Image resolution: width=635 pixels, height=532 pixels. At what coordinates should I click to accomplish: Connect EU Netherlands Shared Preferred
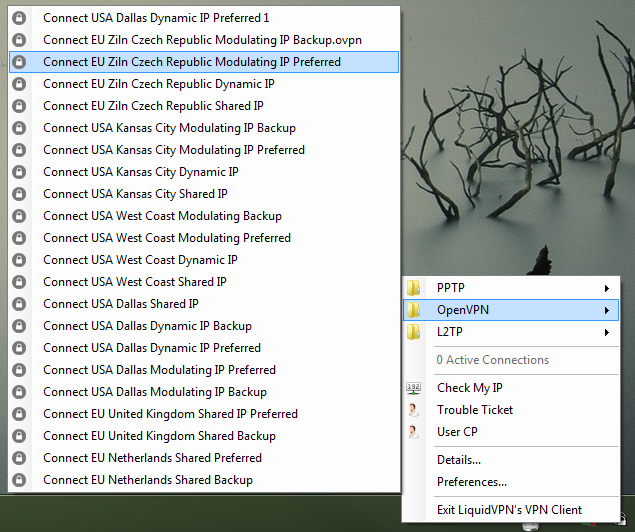pos(204,458)
